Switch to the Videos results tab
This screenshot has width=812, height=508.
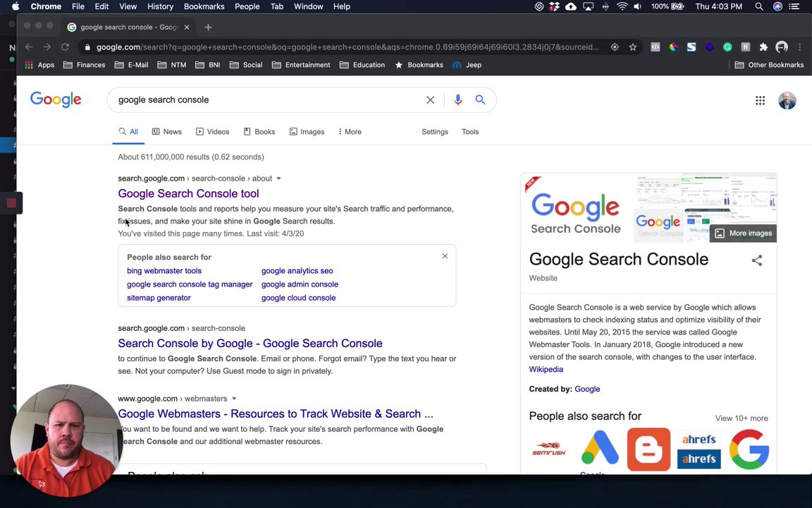(212, 132)
